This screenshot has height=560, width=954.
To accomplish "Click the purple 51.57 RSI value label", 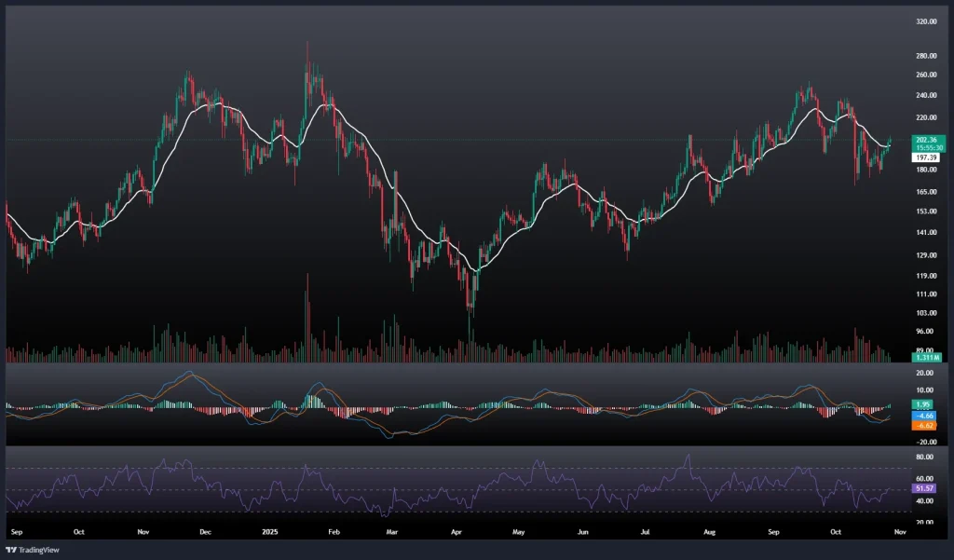I will tap(925, 488).
